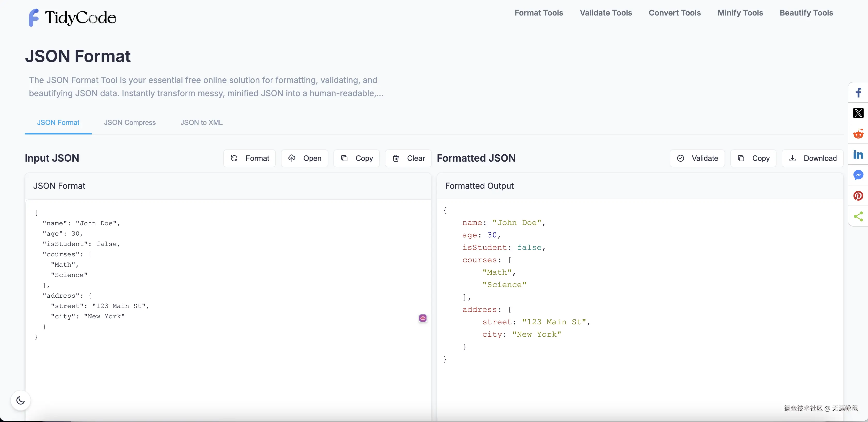Screen dimensions: 868x422
Task: Switch to JSON Compress tab
Action: (130, 123)
